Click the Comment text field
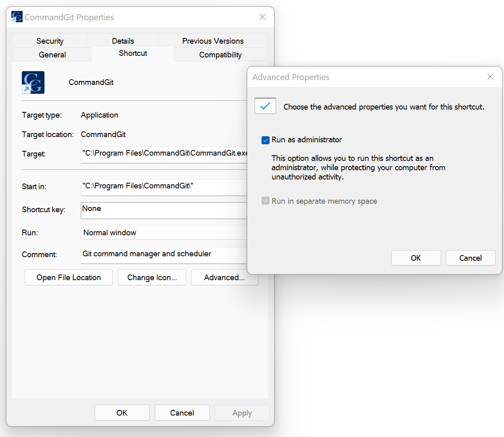 [164, 254]
